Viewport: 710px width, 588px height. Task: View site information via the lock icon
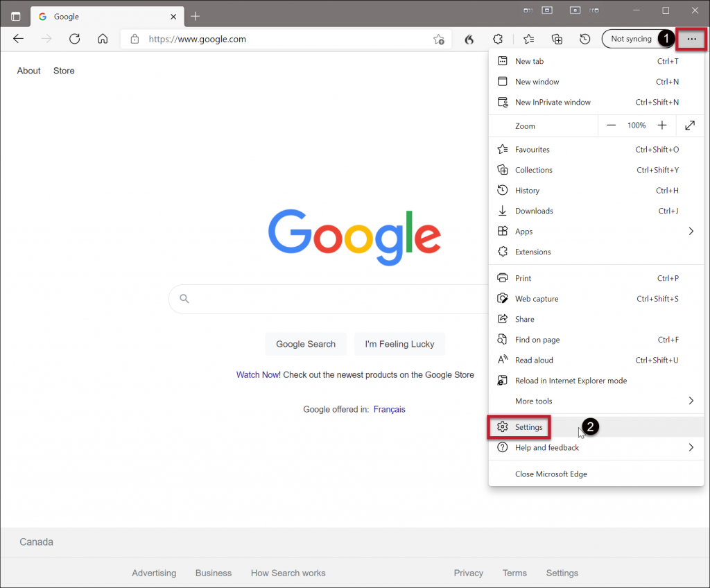(135, 39)
